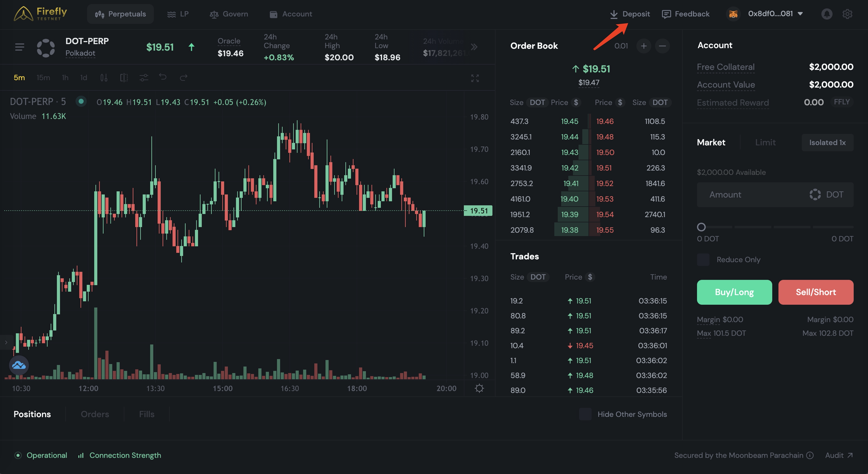Toggle the DOT-PERP series visibility dot
Image resolution: width=868 pixels, height=474 pixels.
tap(81, 101)
